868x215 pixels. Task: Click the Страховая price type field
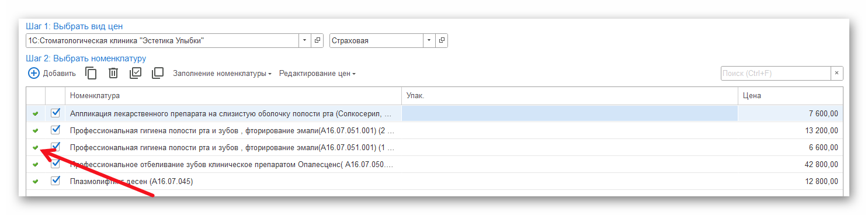tap(377, 40)
